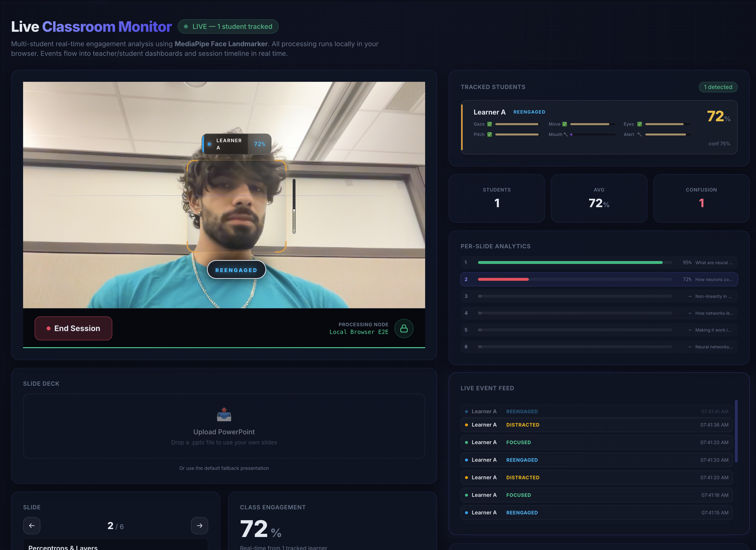Viewport: 756px width, 550px height.
Task: Click the Move green checkmark
Action: tap(564, 124)
